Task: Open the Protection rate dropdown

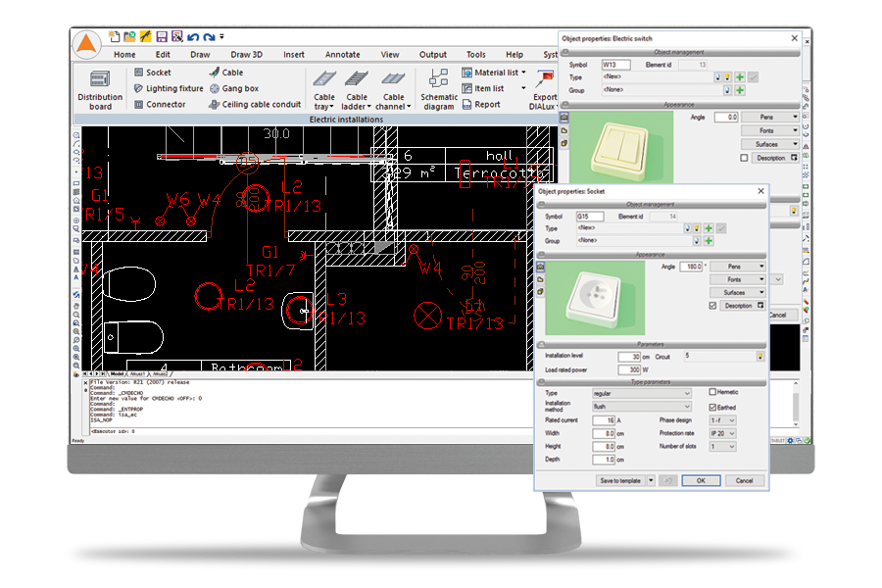Action: [723, 433]
